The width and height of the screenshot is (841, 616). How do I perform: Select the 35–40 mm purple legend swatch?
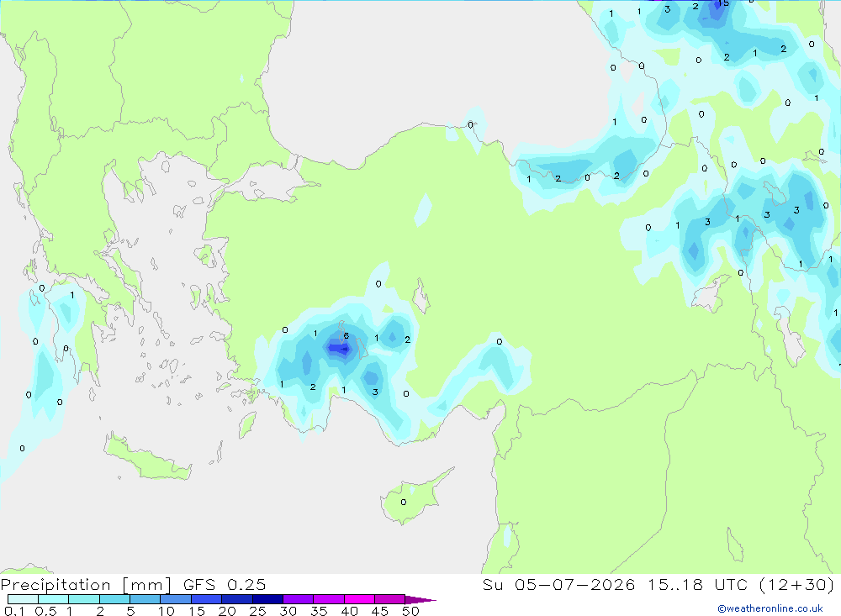point(329,599)
